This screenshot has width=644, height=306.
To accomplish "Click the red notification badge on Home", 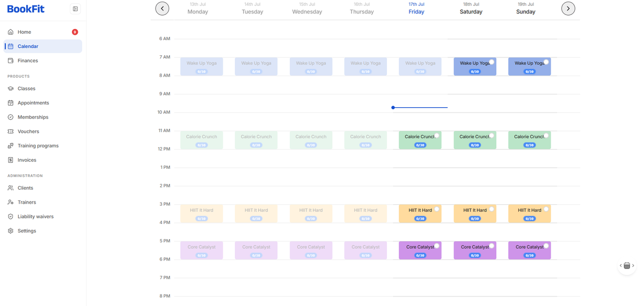I will coord(75,32).
